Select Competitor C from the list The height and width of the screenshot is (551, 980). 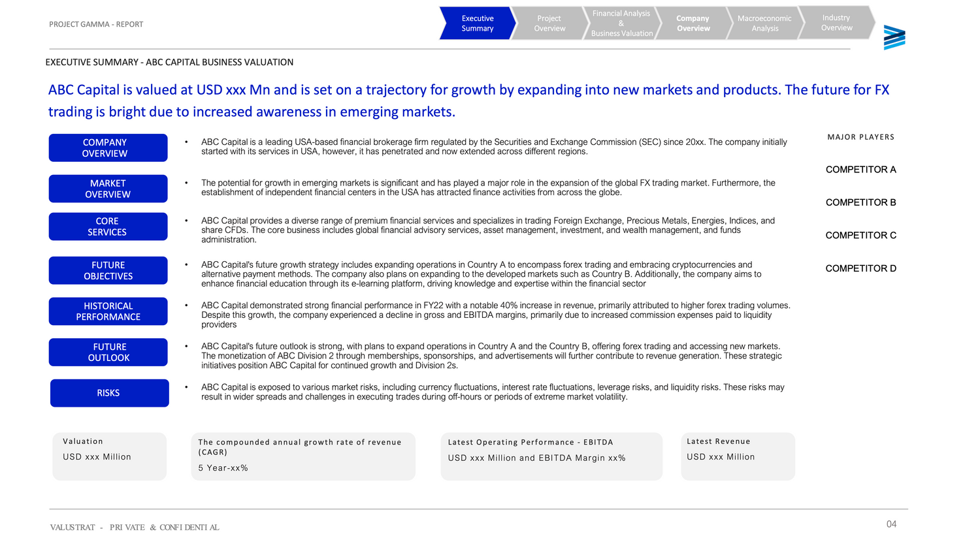(x=860, y=236)
